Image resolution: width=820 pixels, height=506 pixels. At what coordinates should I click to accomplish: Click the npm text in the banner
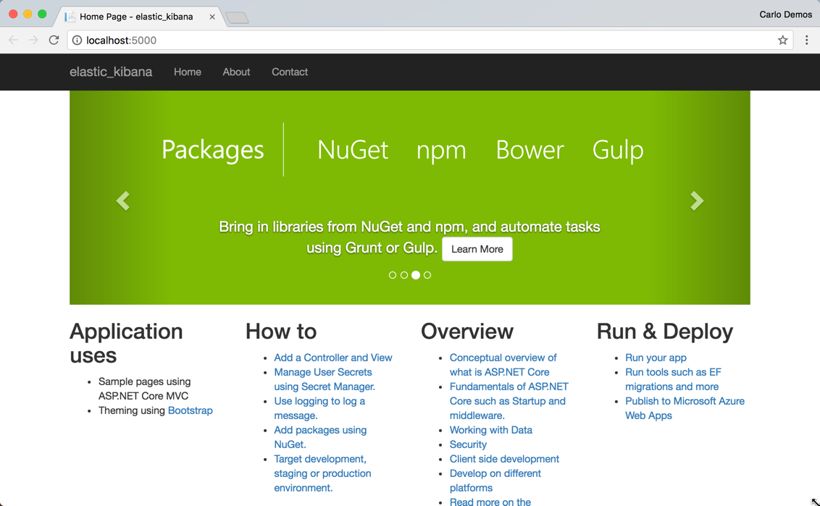click(441, 152)
